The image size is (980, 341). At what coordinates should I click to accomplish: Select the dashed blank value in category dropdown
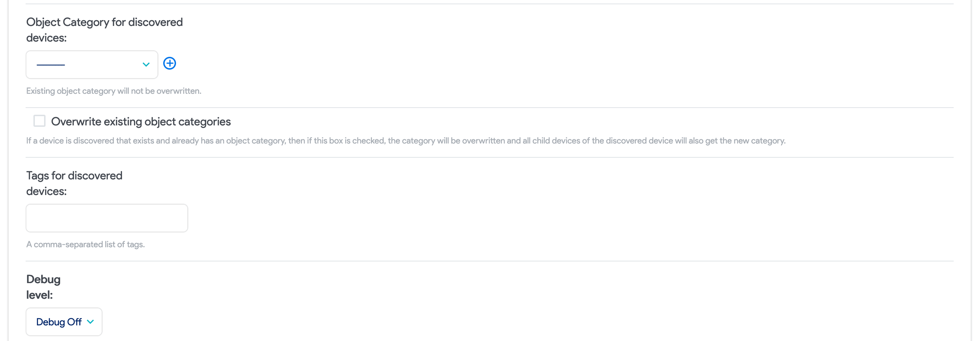pyautogui.click(x=50, y=65)
